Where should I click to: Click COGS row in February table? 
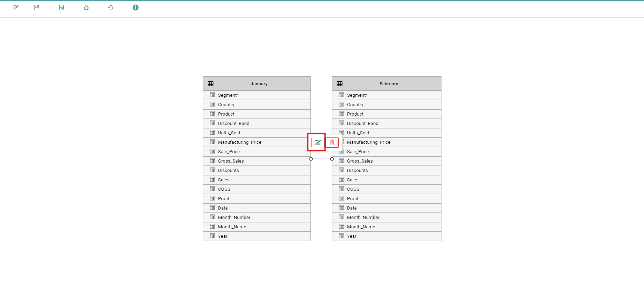click(353, 189)
